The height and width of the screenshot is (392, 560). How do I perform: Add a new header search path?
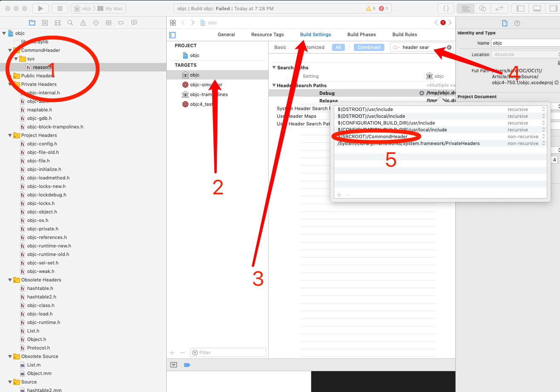click(339, 195)
